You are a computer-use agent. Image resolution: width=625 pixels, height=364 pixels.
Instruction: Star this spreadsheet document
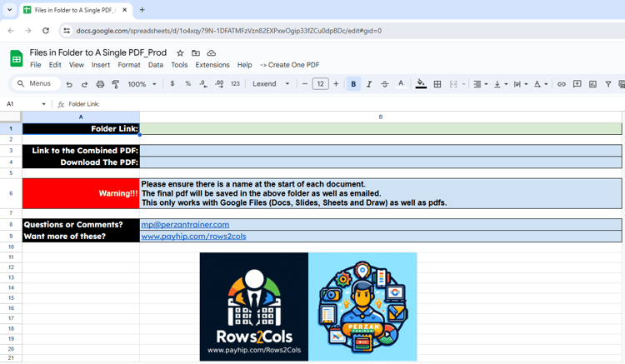(x=180, y=53)
